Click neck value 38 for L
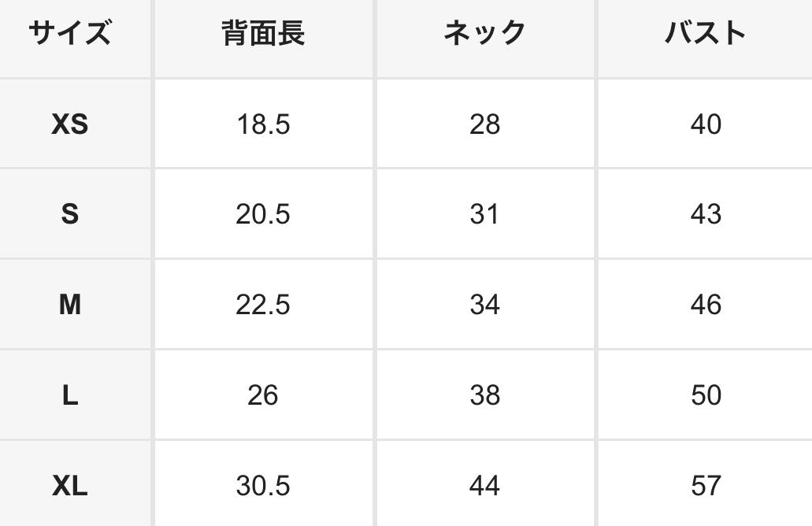 484,395
